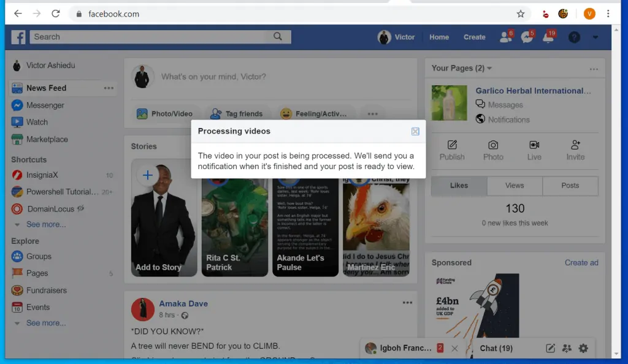Open the notifications bell icon showing 19
Screen dimensions: 628x364
tap(548, 37)
